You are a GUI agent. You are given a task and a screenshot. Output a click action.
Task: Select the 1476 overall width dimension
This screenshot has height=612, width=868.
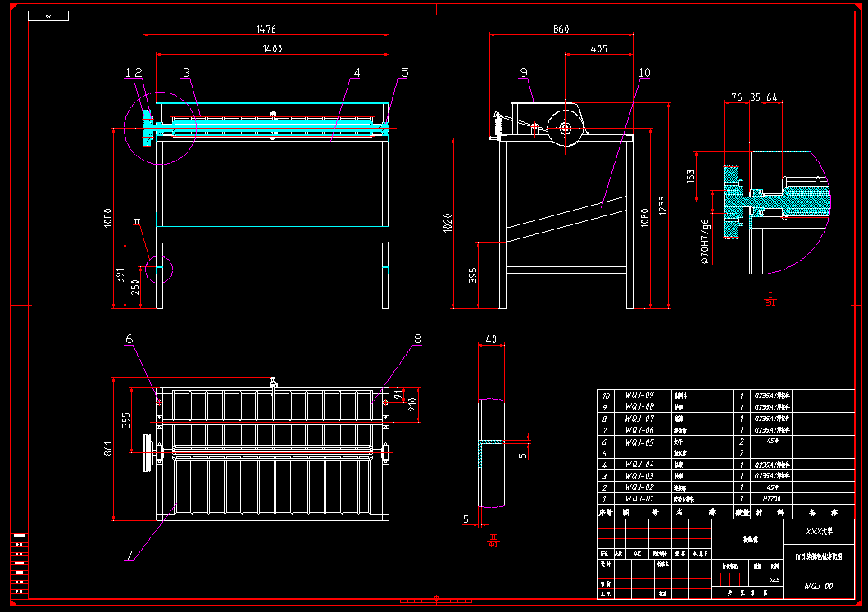(266, 29)
